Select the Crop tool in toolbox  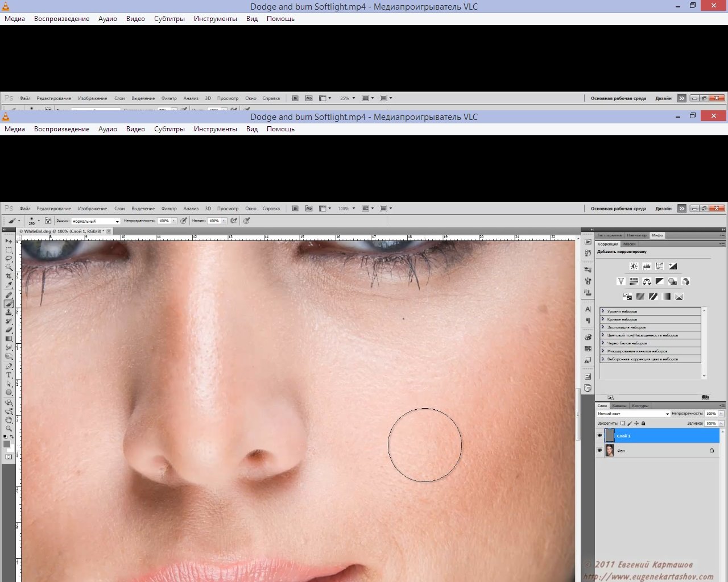(9, 276)
